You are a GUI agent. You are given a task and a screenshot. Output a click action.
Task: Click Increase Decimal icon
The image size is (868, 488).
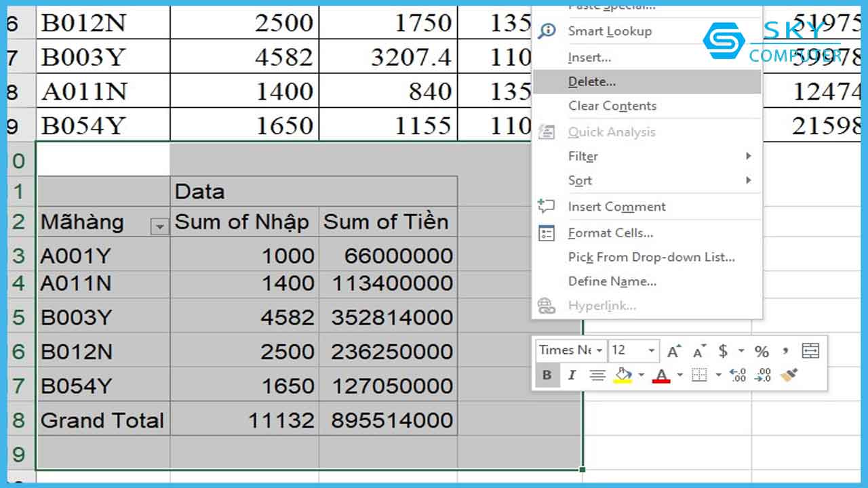click(738, 375)
